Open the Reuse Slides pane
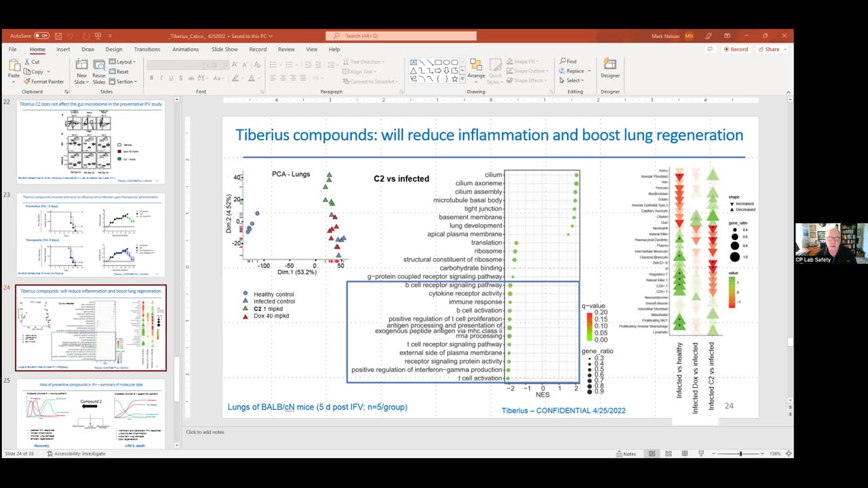Image resolution: width=868 pixels, height=488 pixels. [99, 70]
